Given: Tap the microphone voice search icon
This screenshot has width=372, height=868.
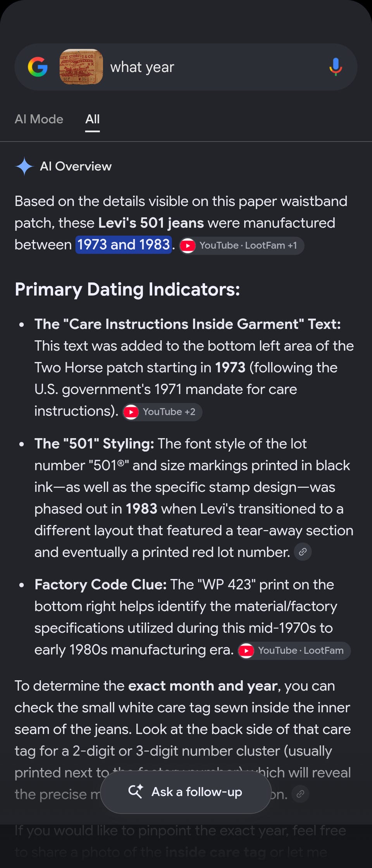Looking at the screenshot, I should [x=336, y=67].
